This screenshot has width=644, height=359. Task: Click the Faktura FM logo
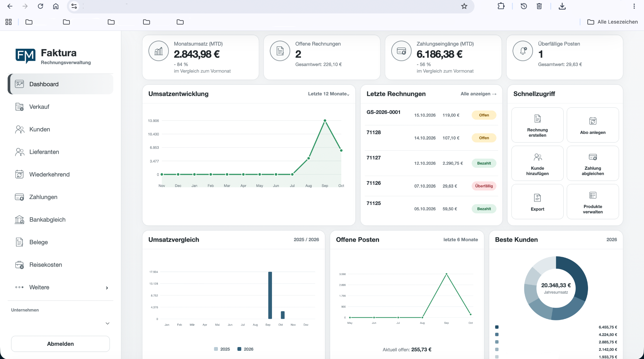coord(25,56)
